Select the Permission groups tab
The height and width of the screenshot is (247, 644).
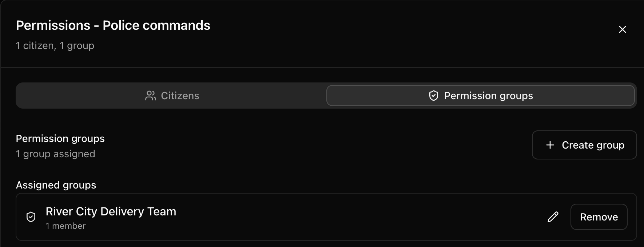(x=480, y=96)
